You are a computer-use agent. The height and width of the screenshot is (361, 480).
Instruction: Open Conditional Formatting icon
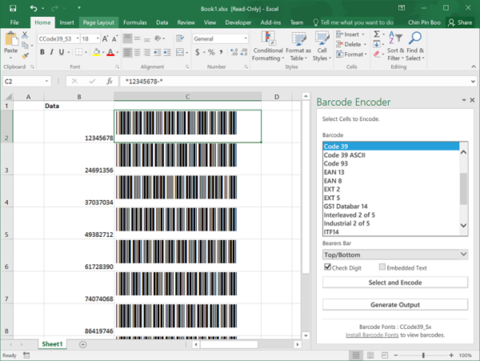(x=268, y=46)
